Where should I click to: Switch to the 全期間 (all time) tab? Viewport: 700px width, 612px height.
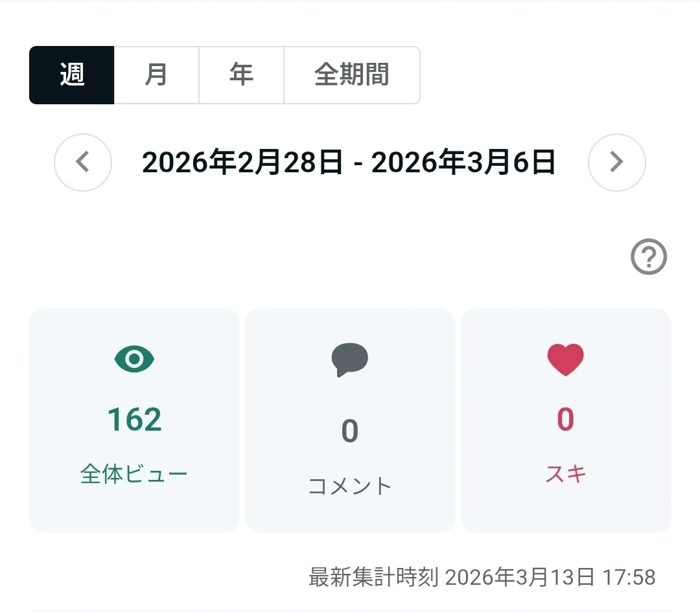(x=352, y=75)
